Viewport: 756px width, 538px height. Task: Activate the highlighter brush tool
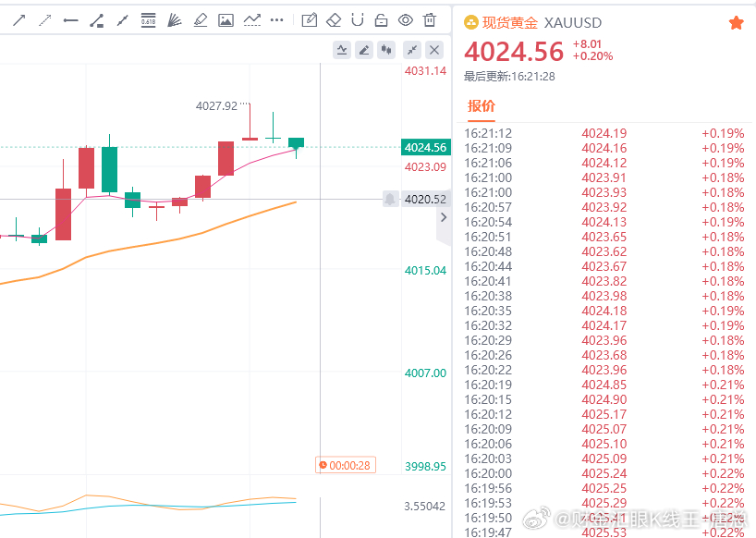pos(200,20)
